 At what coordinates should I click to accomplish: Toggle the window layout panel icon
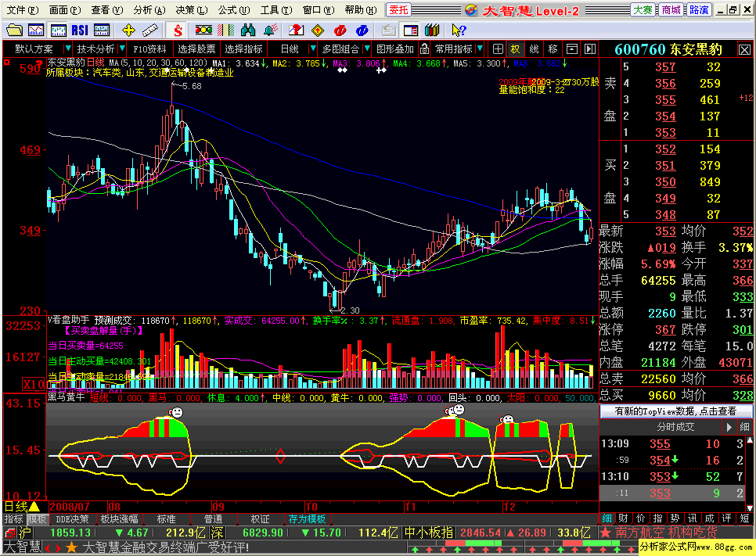tap(410, 30)
